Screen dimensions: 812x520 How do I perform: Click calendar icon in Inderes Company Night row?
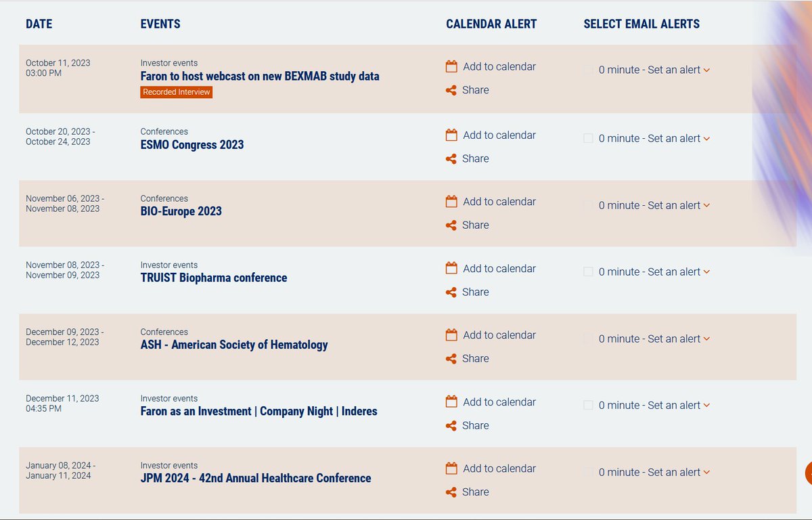click(451, 402)
